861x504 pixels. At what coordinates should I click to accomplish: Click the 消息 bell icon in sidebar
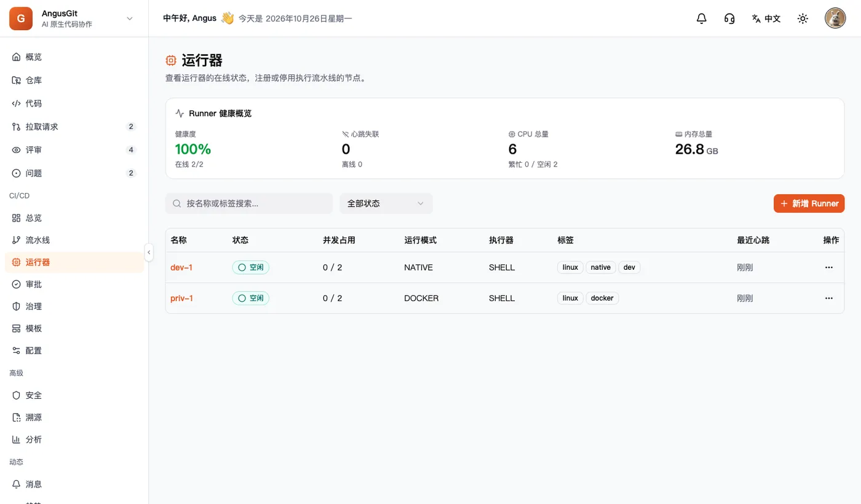point(17,484)
